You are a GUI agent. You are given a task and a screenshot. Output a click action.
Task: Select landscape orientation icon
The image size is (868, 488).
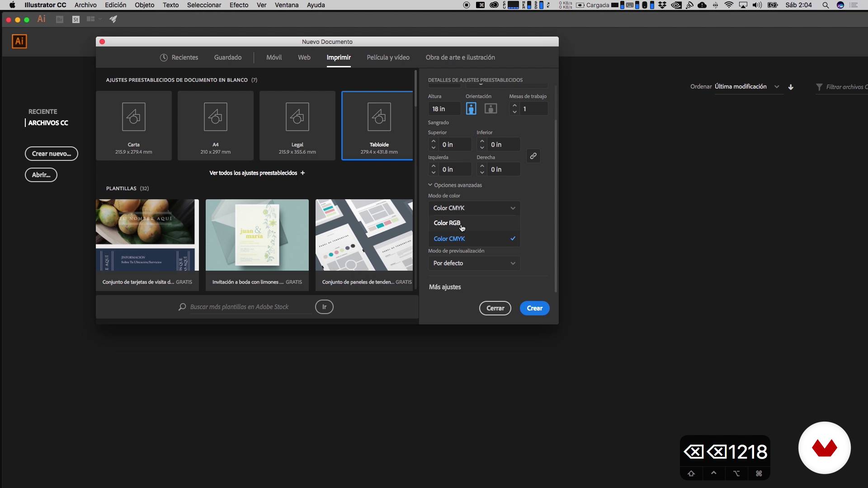coord(491,108)
